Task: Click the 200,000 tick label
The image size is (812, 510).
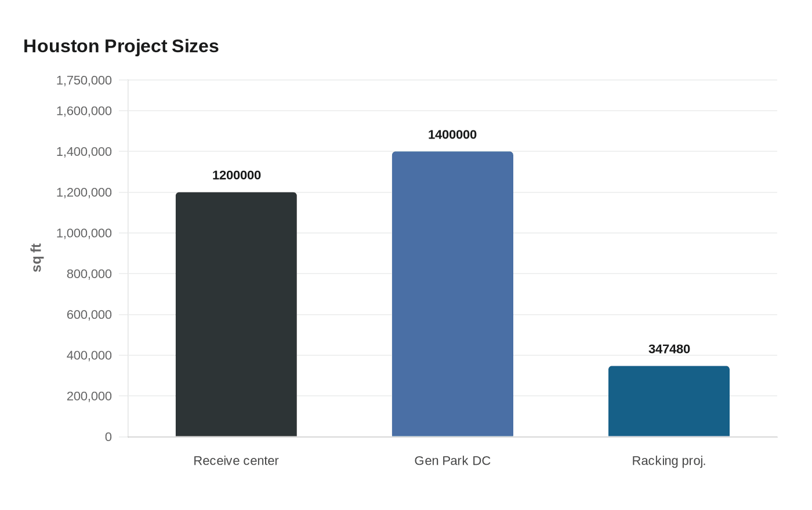Action: click(88, 396)
